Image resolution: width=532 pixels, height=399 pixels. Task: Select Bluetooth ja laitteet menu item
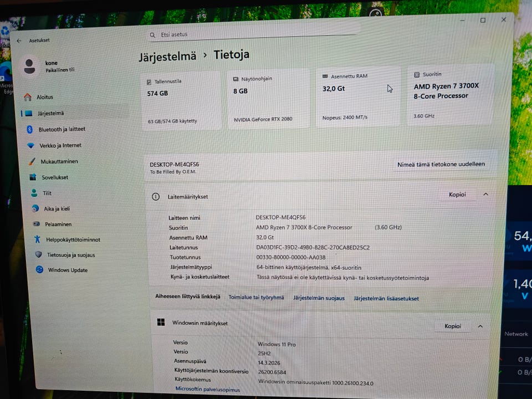coord(62,129)
